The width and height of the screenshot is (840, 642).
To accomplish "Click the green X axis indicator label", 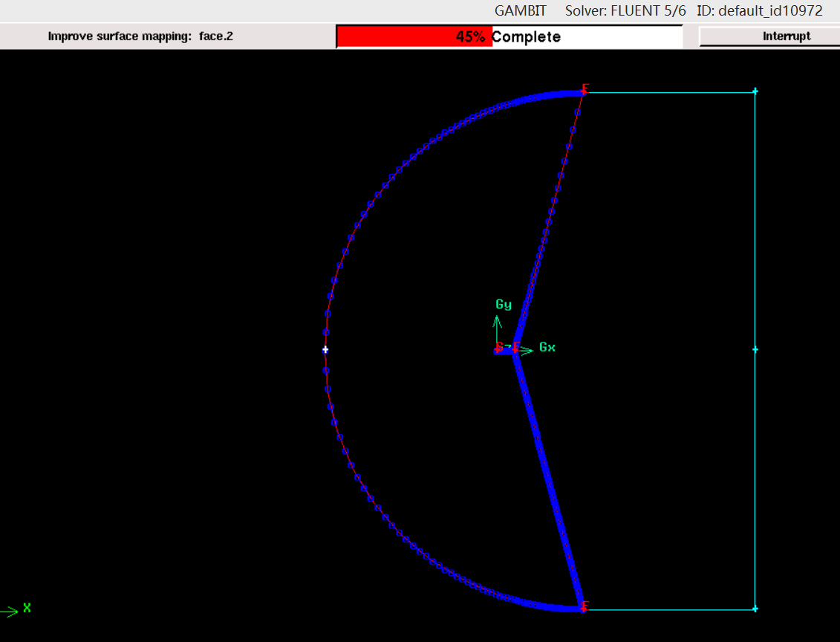I will (27, 609).
